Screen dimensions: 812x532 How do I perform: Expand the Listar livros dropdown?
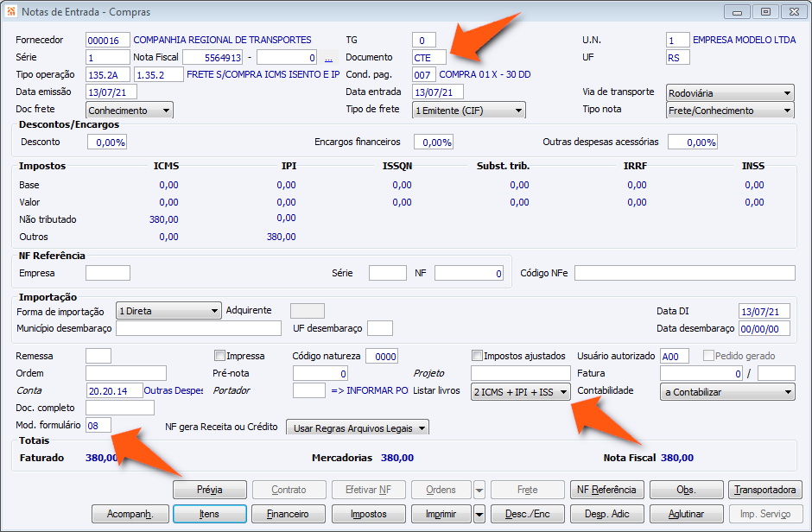[x=520, y=392]
